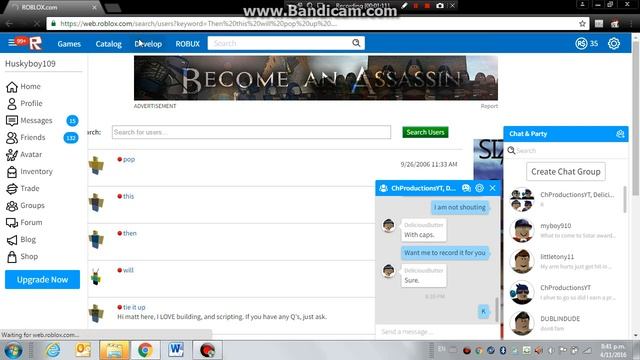Close the ChProductionsYT chat window
Screen dimensions: 640x360
[493, 188]
